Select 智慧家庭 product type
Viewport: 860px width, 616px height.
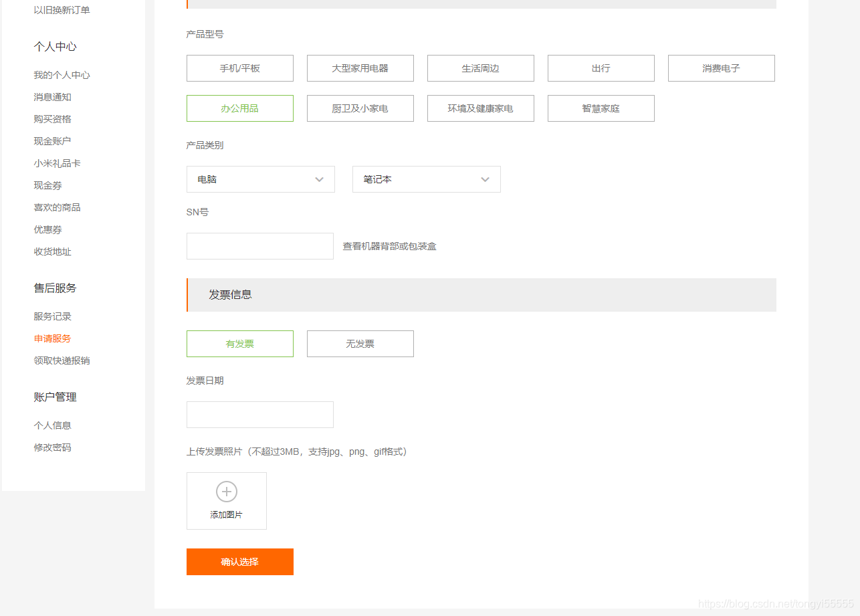point(601,108)
